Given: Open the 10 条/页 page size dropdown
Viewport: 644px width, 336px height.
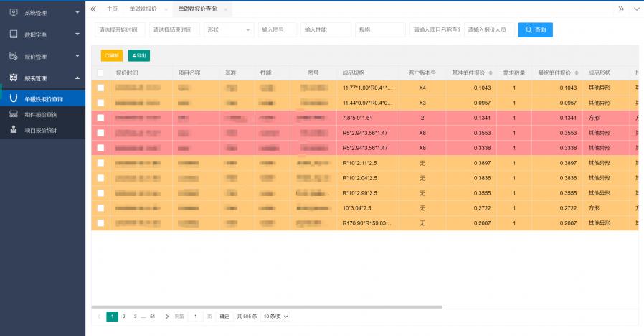Looking at the screenshot, I should [x=275, y=316].
